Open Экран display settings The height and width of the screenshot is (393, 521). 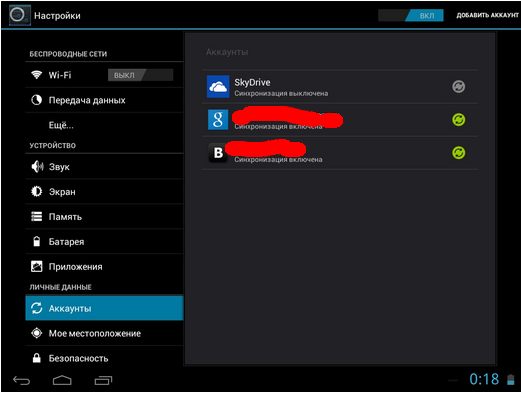point(104,192)
